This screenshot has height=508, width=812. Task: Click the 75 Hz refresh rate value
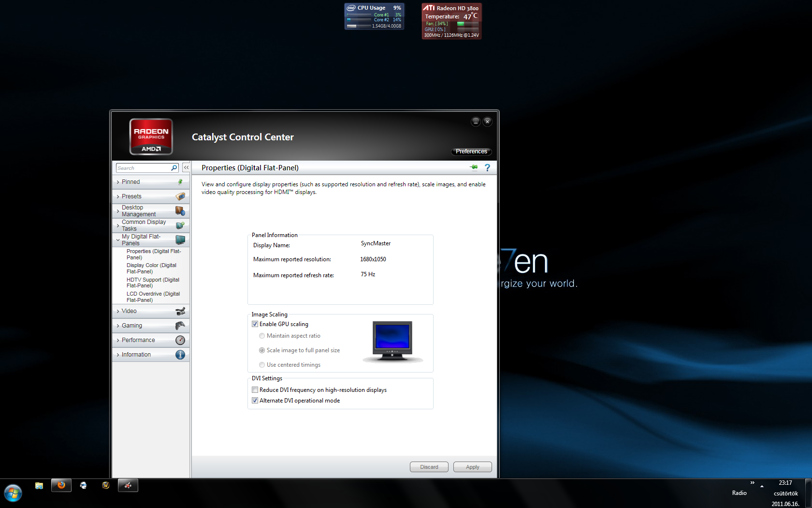point(368,274)
